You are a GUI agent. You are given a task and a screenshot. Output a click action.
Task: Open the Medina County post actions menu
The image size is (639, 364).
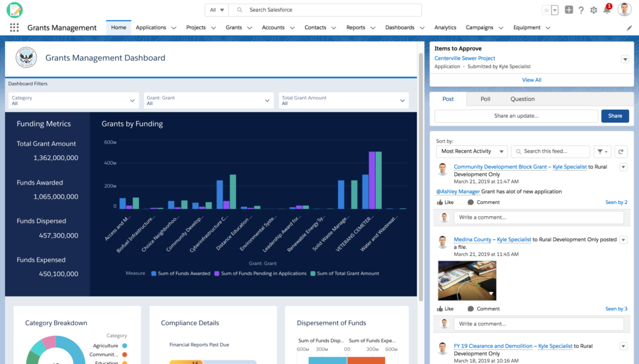[623, 240]
